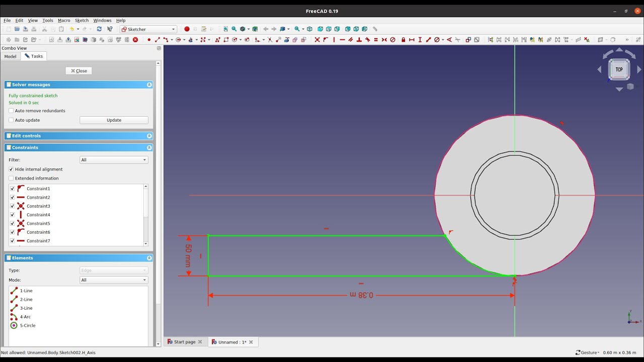Uncheck the Constraint2 checkbox
The width and height of the screenshot is (644, 362).
coord(13,198)
